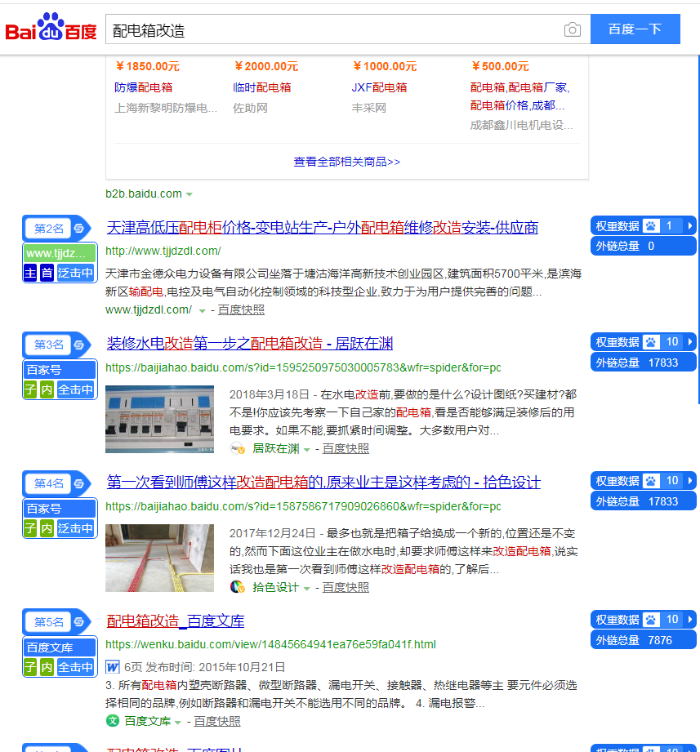Viewport: 700px width, 752px height.
Task: Expand dropdown arrow next to 居跃在渊
Action: pos(306,449)
